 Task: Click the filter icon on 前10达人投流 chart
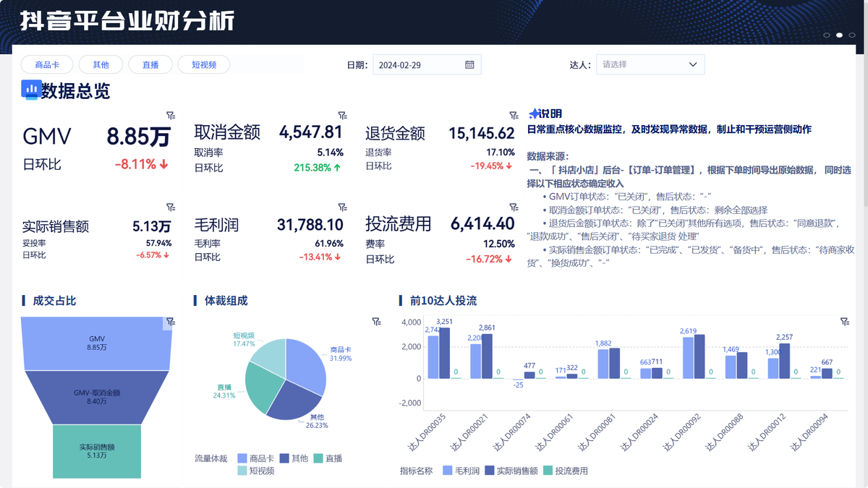845,322
